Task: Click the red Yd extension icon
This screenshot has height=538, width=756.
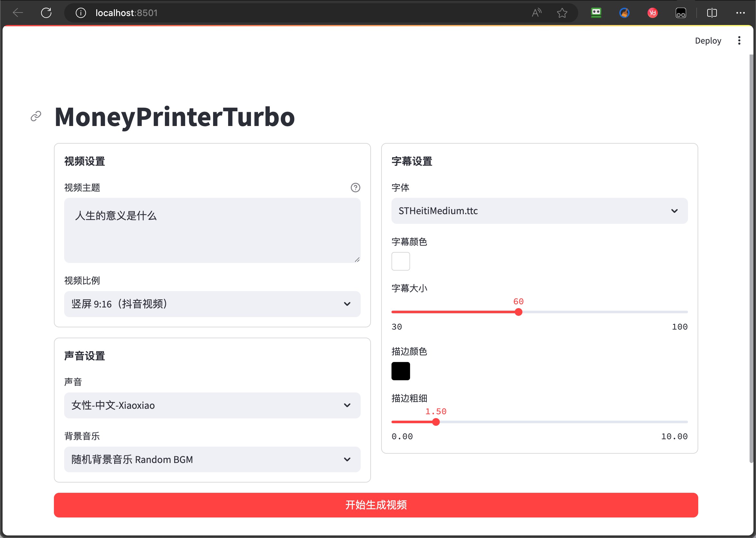Action: point(652,13)
